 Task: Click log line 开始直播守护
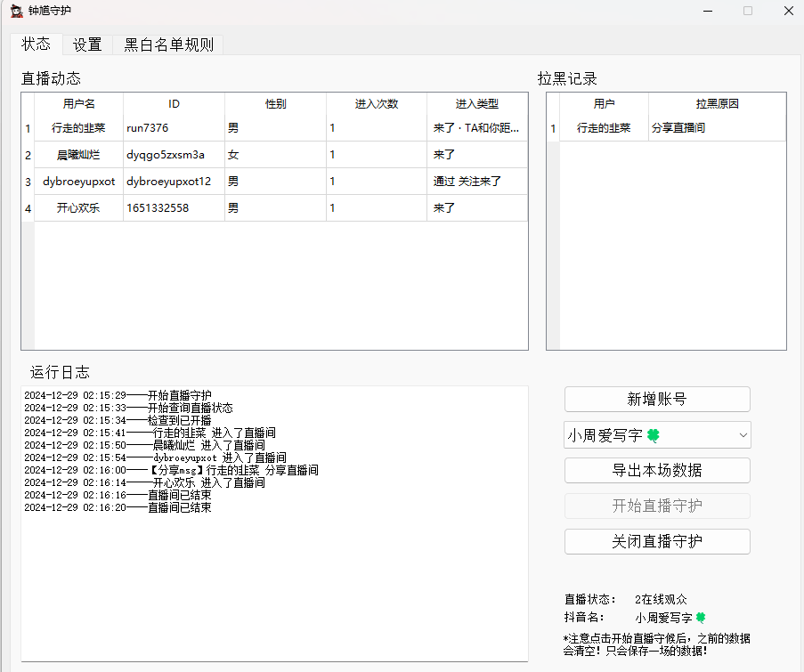[x=118, y=395]
